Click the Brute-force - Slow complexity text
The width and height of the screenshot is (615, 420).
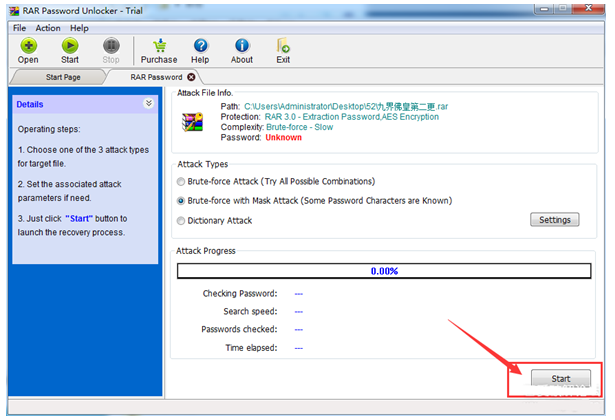[300, 127]
